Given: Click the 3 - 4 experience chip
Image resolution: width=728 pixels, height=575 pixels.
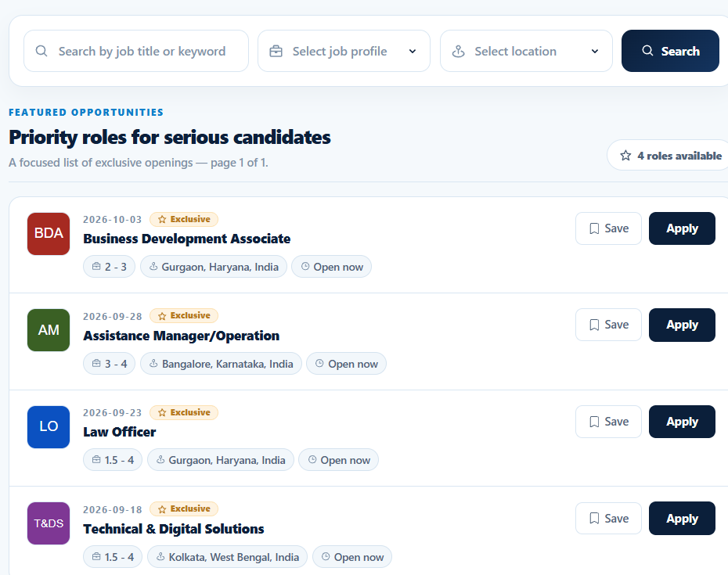Looking at the screenshot, I should (x=109, y=364).
